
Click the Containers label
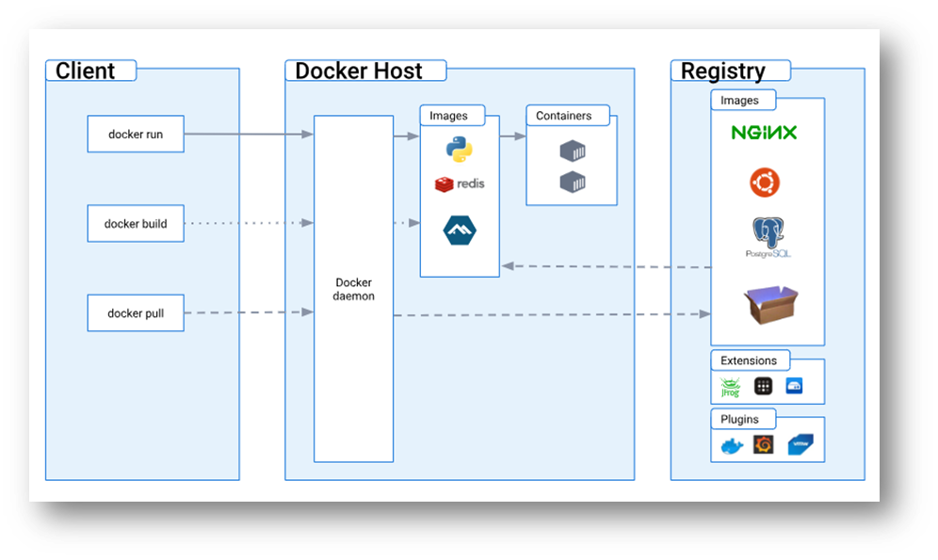click(x=563, y=116)
